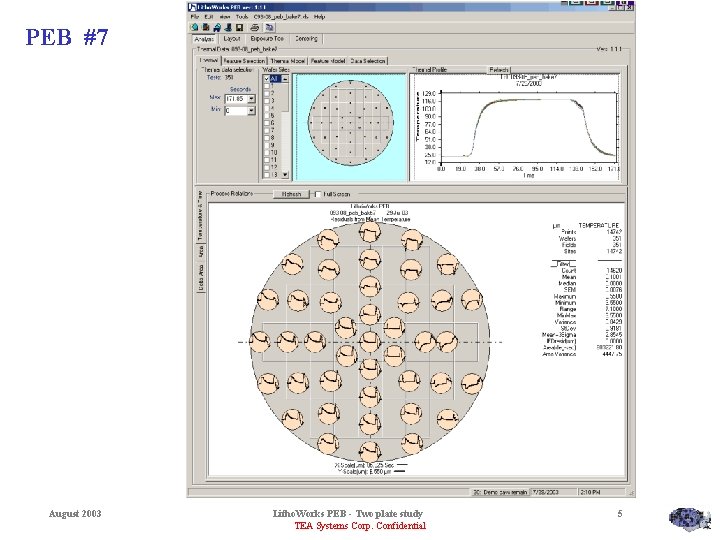Select the Feature Selection sub-tab
This screenshot has width=720, height=540.
(x=244, y=61)
